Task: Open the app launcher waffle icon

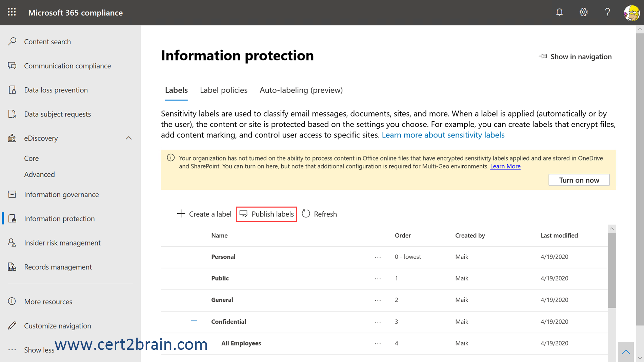Action: (x=12, y=12)
